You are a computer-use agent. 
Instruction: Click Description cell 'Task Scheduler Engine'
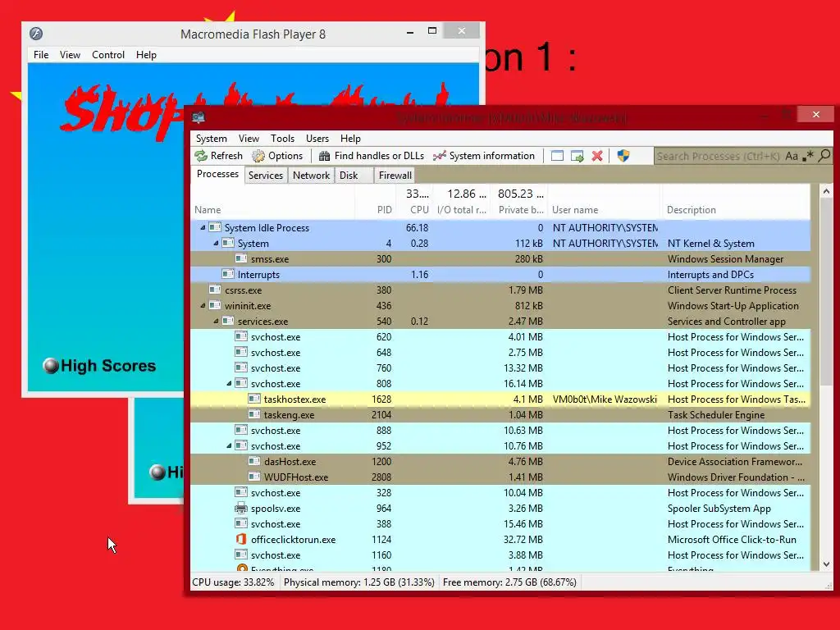coord(715,414)
